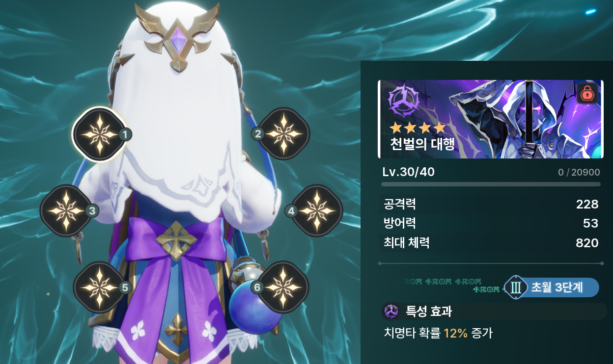Select the card name 천벌의 대행
This screenshot has height=364, width=613.
[x=422, y=144]
